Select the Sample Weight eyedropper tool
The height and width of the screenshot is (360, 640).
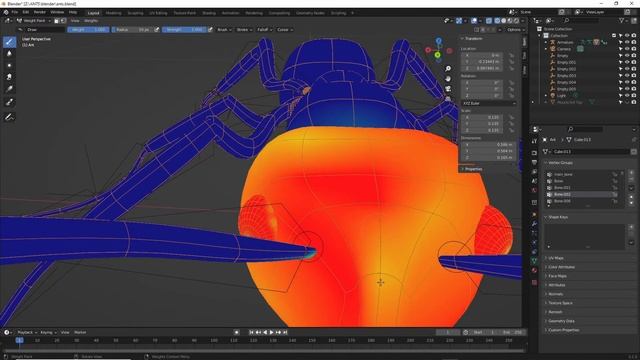coord(9,102)
